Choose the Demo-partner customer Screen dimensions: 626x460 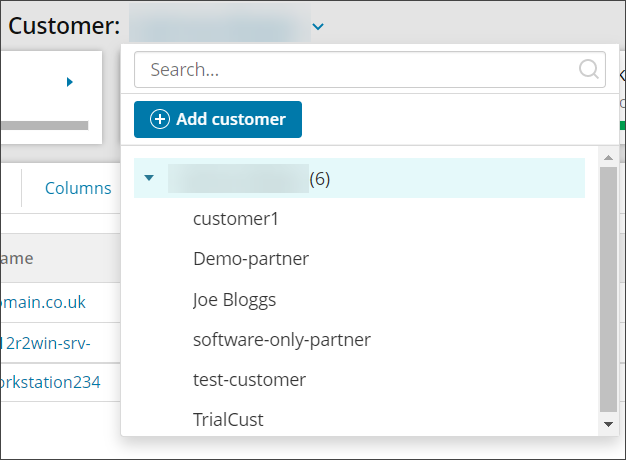[x=251, y=259]
